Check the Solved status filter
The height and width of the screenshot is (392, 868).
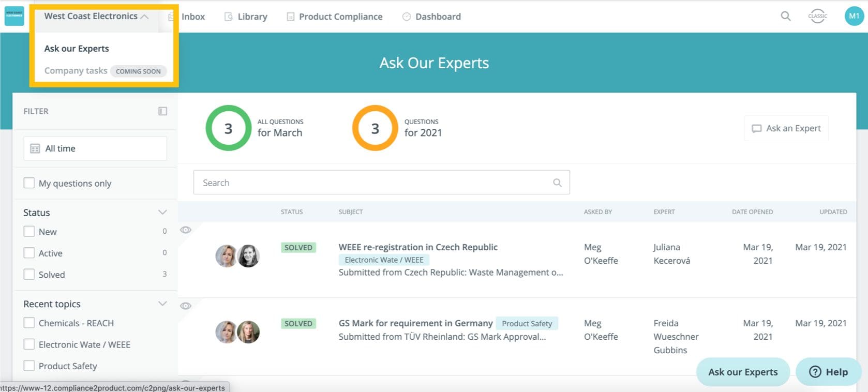pos(29,275)
